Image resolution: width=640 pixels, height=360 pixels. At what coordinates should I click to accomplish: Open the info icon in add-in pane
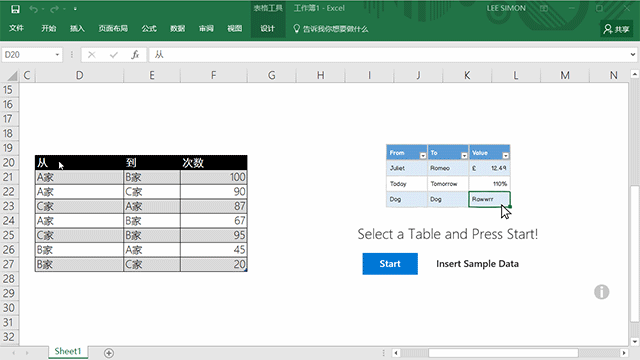pyautogui.click(x=602, y=292)
